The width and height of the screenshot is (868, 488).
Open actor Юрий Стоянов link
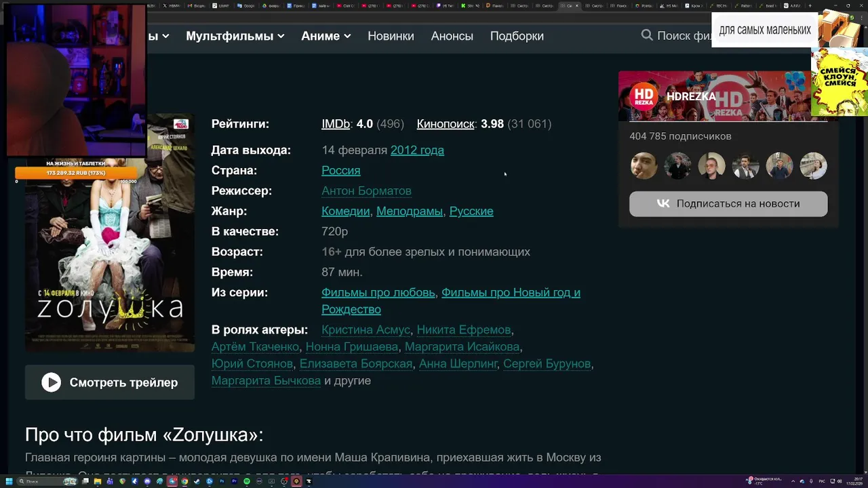pos(252,364)
